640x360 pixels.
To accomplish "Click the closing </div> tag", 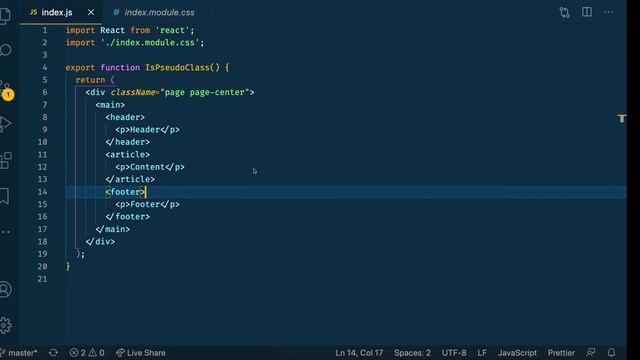I will click(100, 242).
